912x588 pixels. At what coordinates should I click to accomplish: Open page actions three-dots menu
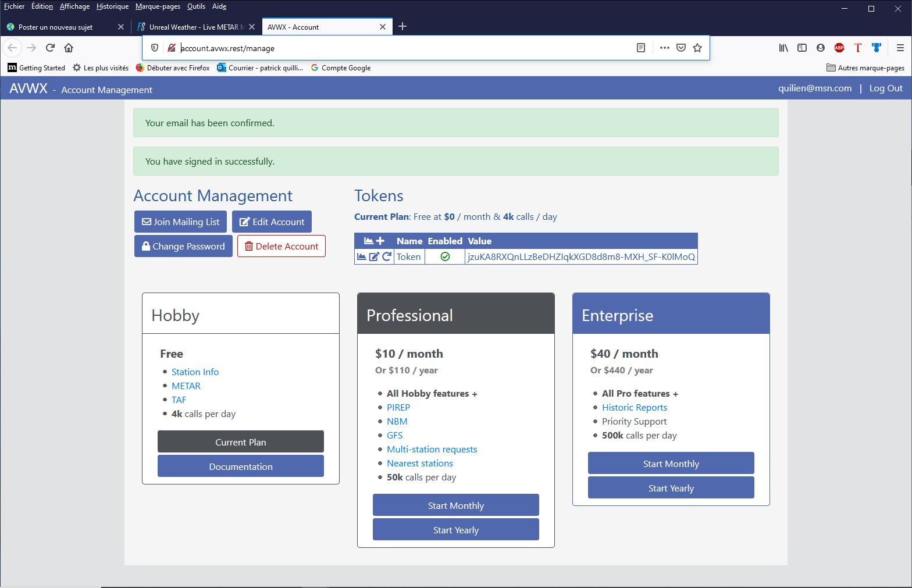pyautogui.click(x=664, y=48)
